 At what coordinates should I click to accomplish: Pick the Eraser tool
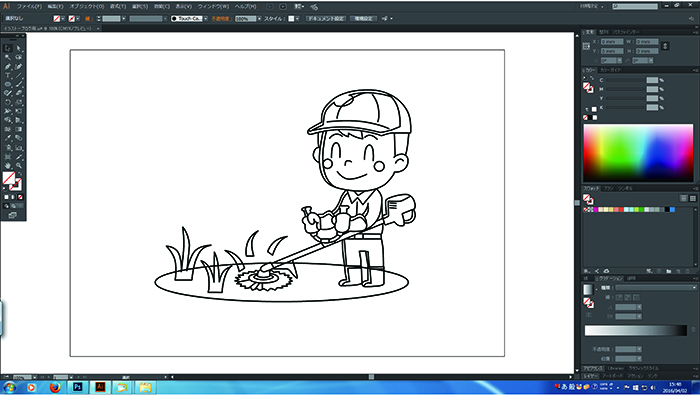(x=19, y=93)
